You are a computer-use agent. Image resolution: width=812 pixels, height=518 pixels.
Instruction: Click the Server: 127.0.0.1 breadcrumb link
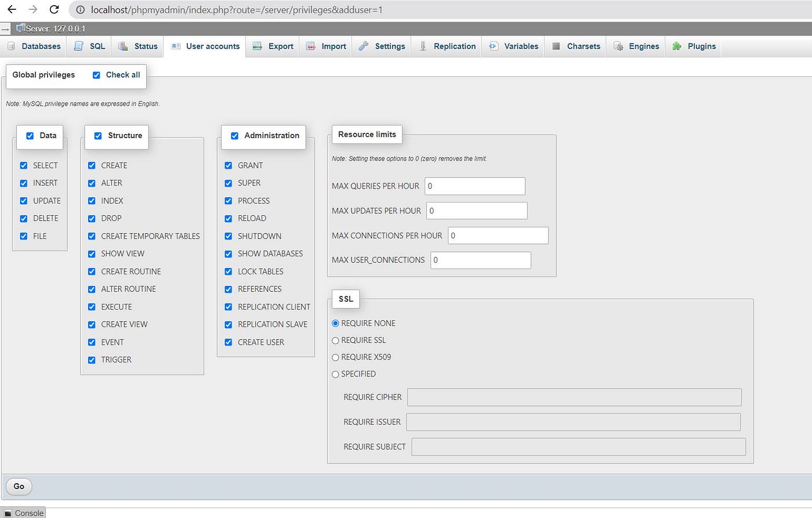click(55, 28)
